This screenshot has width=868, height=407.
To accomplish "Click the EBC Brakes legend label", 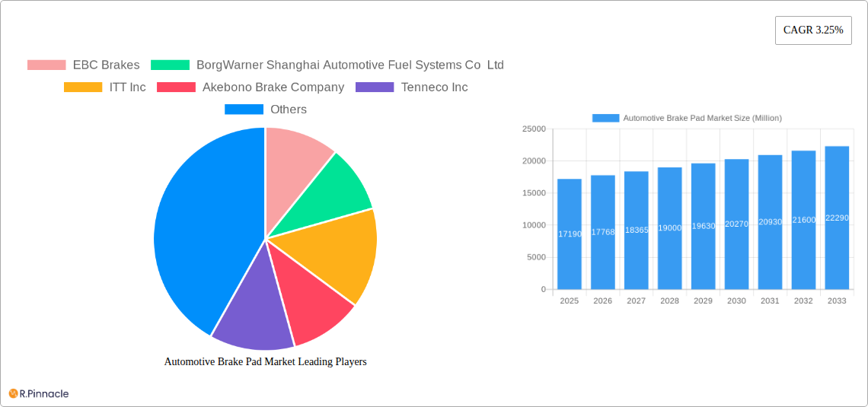I will coord(107,65).
